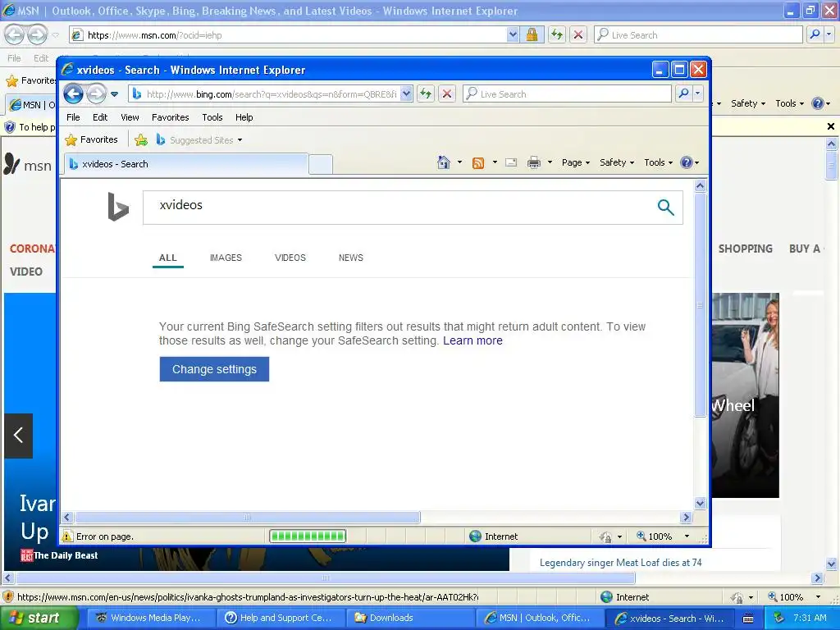The image size is (840, 630).
Task: Switch to Windows Media Player taskbar button
Action: (x=151, y=619)
